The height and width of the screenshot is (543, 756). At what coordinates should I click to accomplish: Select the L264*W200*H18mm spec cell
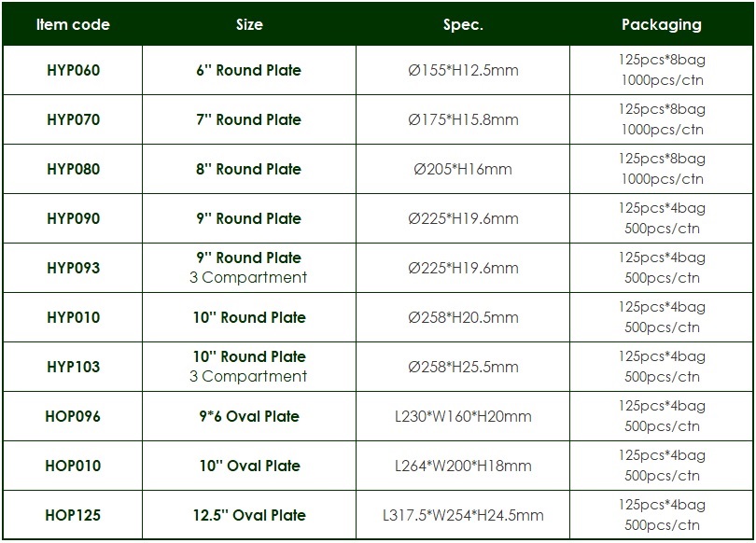pyautogui.click(x=463, y=466)
